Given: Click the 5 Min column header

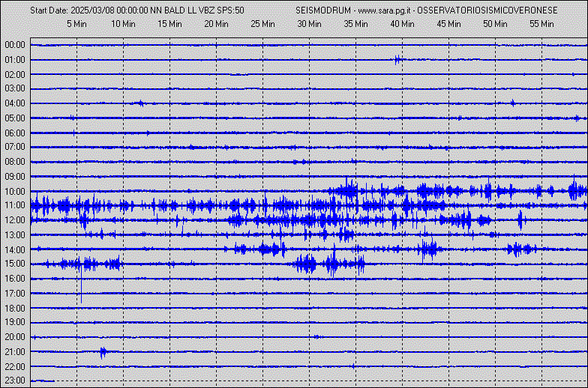Looking at the screenshot, I should tap(76, 24).
